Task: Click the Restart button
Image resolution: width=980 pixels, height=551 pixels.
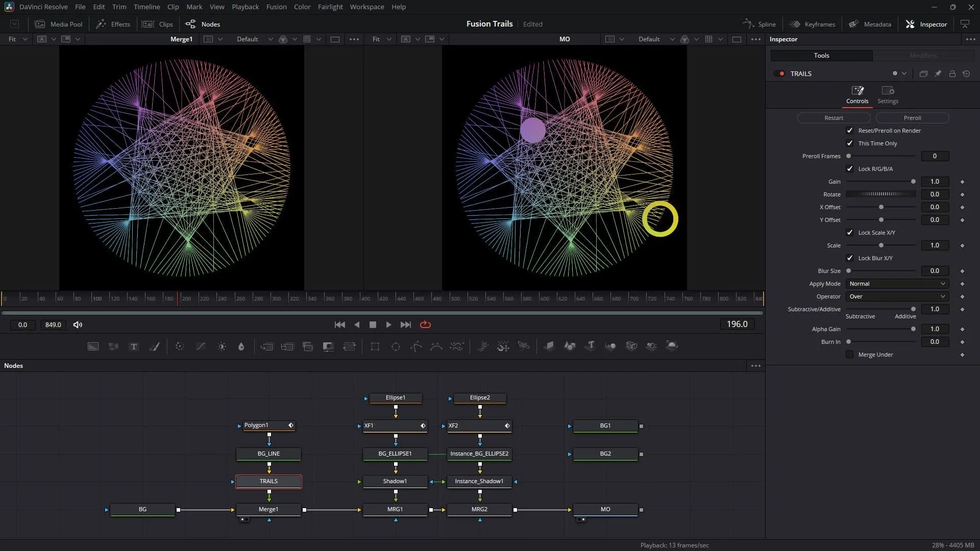Action: pos(834,118)
